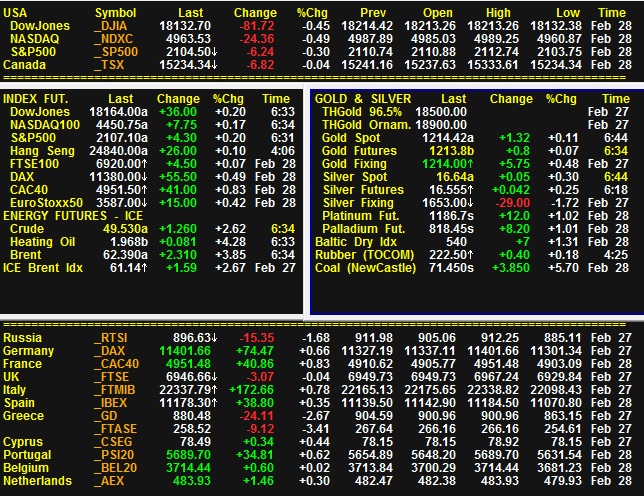
Task: Click the Brent price 62.390a
Action: (125, 255)
